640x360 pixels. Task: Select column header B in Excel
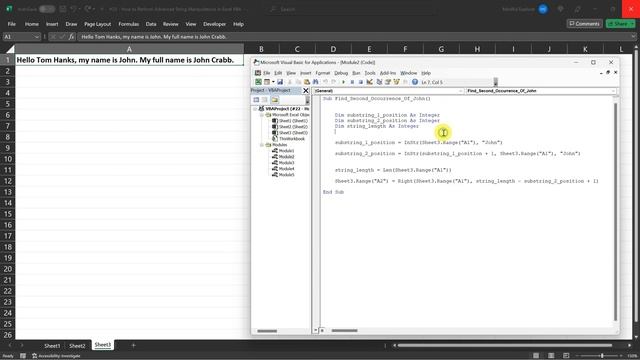pos(261,49)
